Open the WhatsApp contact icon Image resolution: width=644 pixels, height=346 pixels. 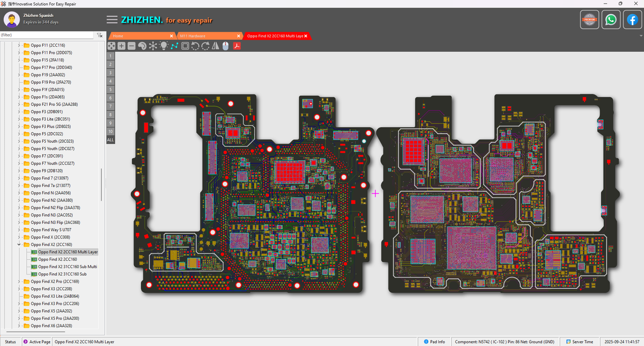click(611, 20)
